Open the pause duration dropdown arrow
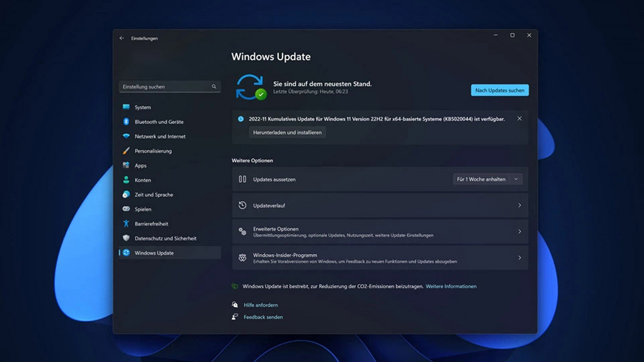 [x=516, y=180]
